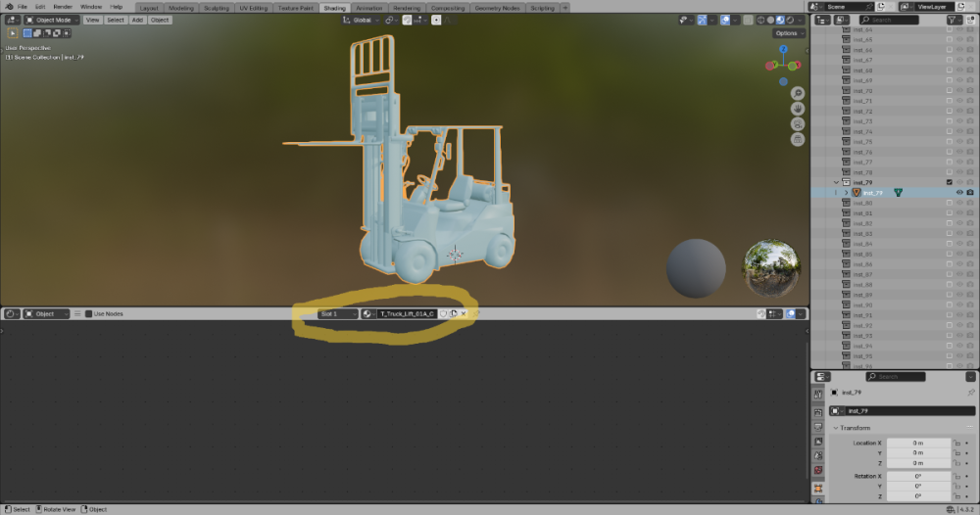This screenshot has height=515, width=980.
Task: Switch to orthographic/perspective grid gizmo
Action: point(798,139)
